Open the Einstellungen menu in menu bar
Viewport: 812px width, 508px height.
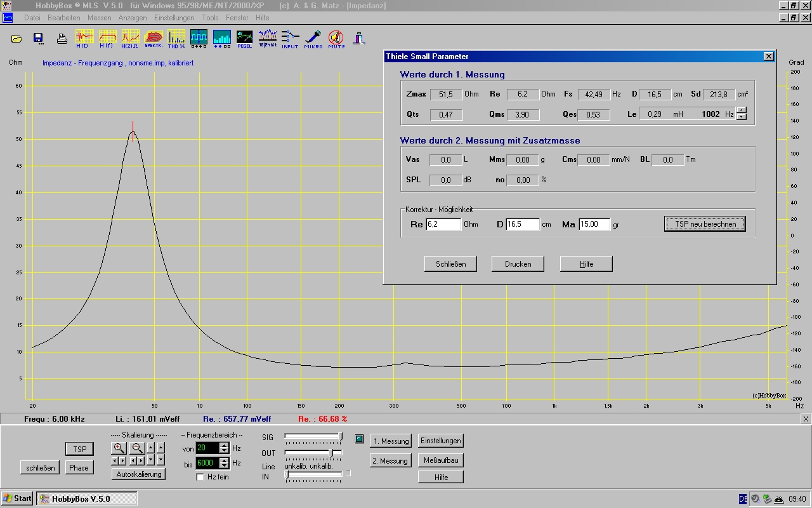point(174,18)
